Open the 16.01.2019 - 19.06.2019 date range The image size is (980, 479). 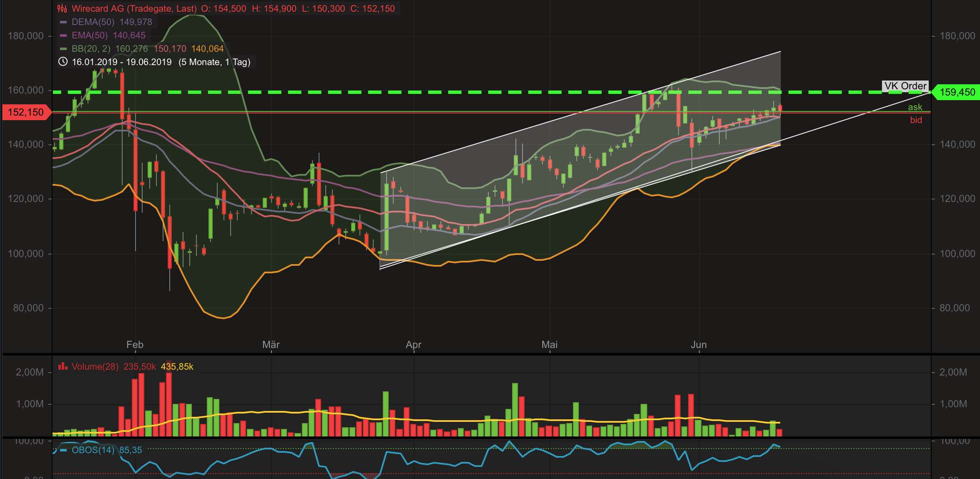pyautogui.click(x=122, y=62)
